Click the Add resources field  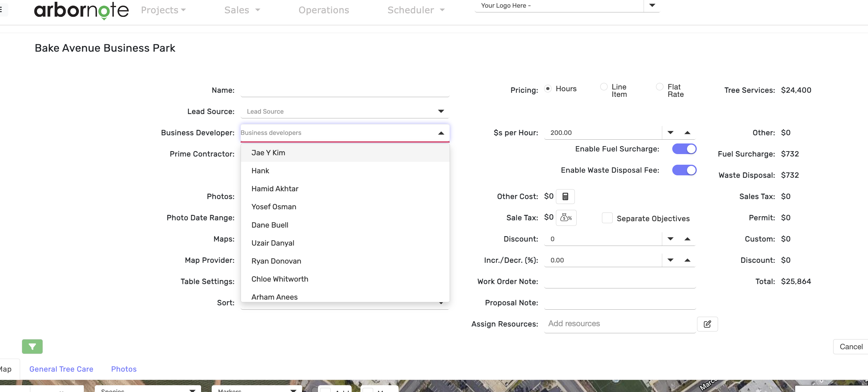(620, 324)
